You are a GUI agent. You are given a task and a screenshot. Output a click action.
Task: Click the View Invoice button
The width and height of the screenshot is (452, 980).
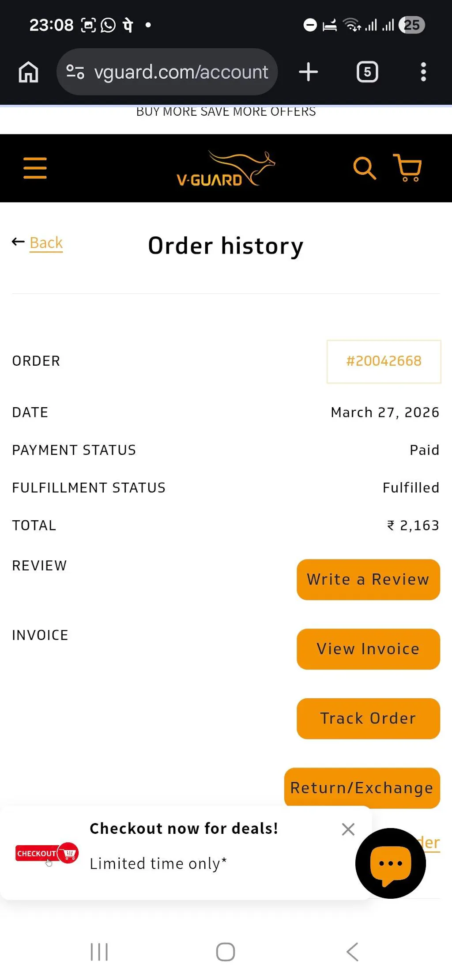pos(368,649)
